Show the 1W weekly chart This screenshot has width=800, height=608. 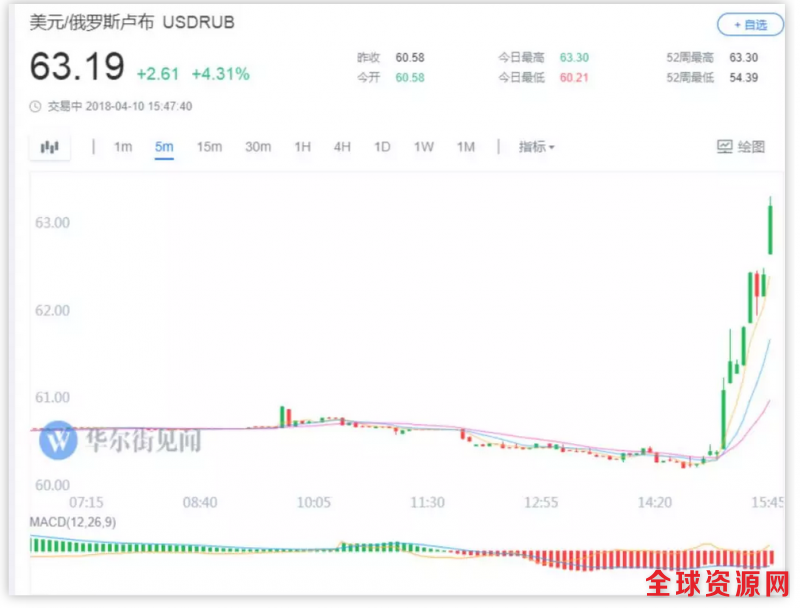pos(423,147)
